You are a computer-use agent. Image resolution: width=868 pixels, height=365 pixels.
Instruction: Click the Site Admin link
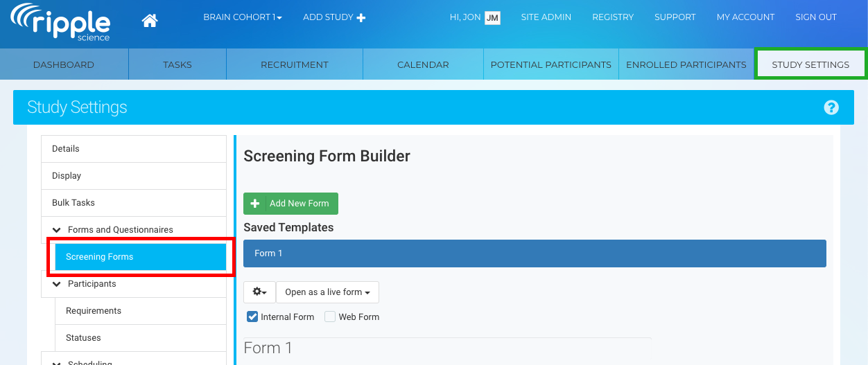546,17
